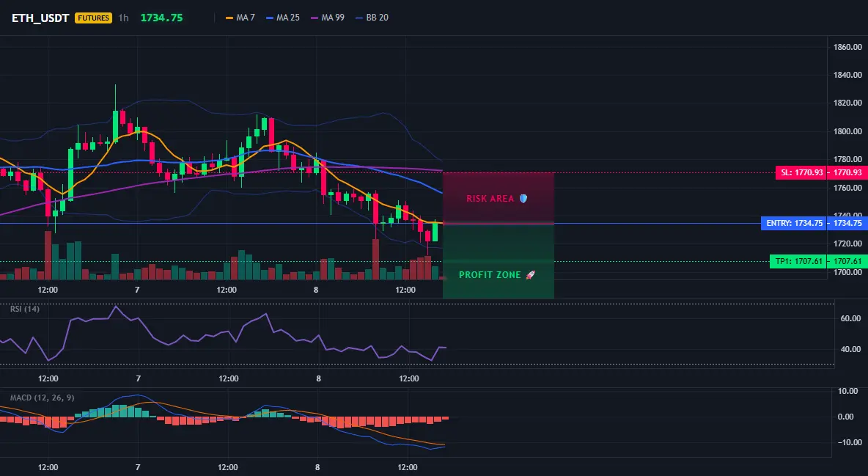Screen dimensions: 868x476
Task: Click 1820.00 on the price axis
Action: 847,103
